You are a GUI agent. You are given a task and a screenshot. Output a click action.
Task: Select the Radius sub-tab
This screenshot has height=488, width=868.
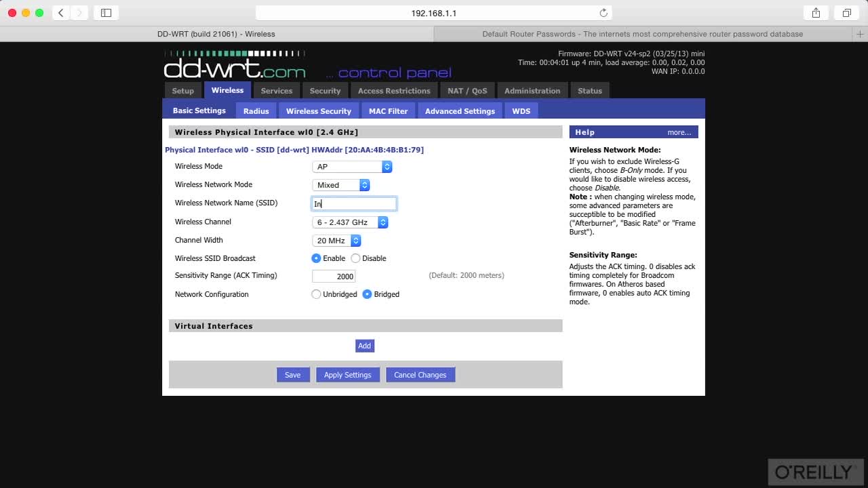click(256, 111)
